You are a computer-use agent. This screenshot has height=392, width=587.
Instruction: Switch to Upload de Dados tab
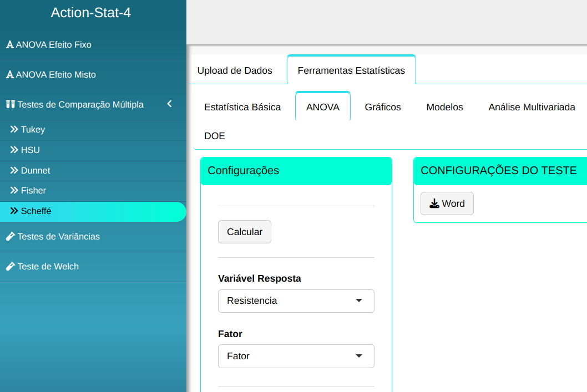tap(235, 70)
